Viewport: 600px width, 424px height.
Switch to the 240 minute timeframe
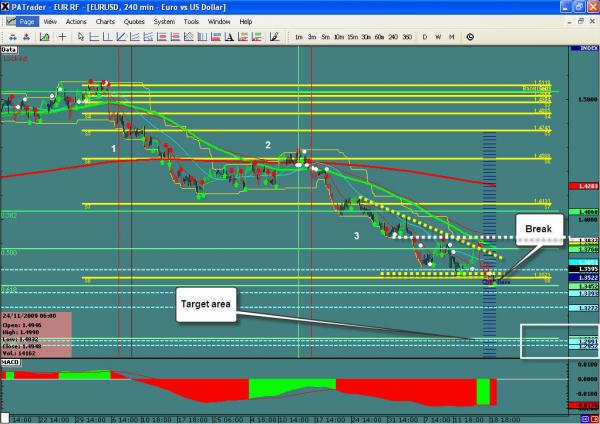[x=393, y=37]
